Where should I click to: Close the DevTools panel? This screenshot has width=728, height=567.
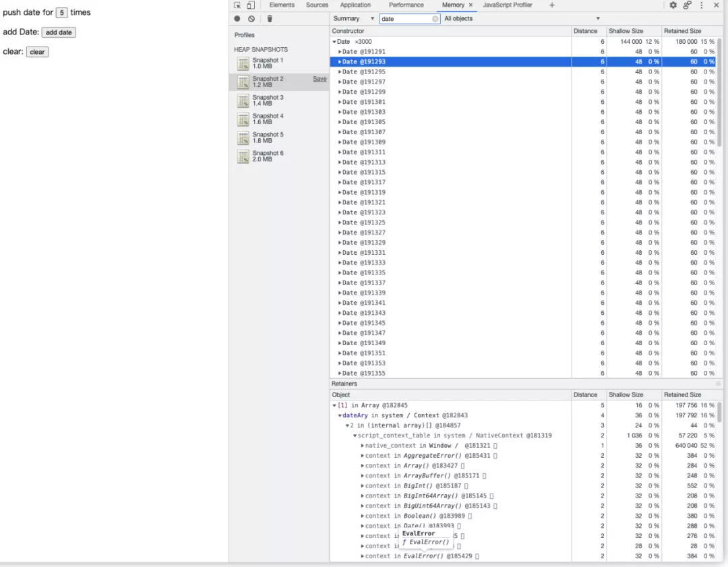click(x=717, y=5)
